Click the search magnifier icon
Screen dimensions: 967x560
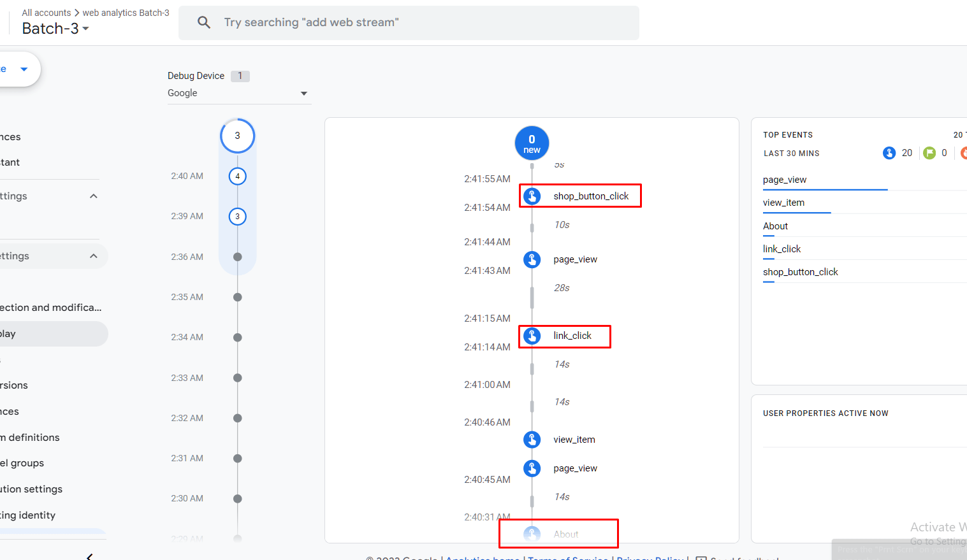click(204, 23)
